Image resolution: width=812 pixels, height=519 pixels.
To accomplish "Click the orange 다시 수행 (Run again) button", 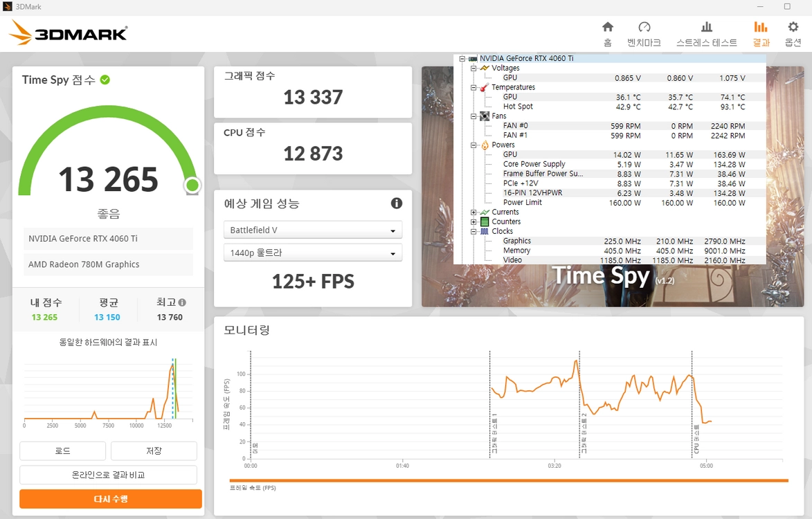I will 111,499.
